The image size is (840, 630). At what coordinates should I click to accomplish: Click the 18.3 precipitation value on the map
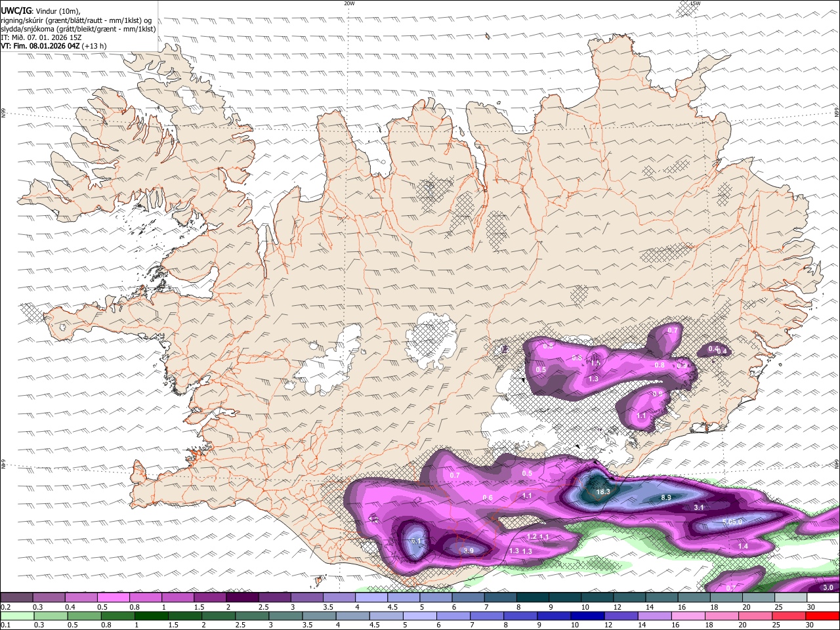click(602, 492)
